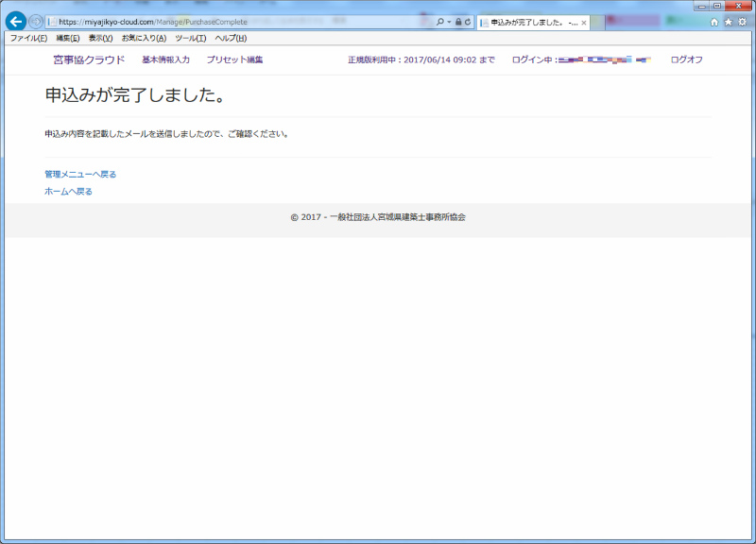756x544 pixels.
Task: Open the プリセット編集 navigation link
Action: click(234, 59)
